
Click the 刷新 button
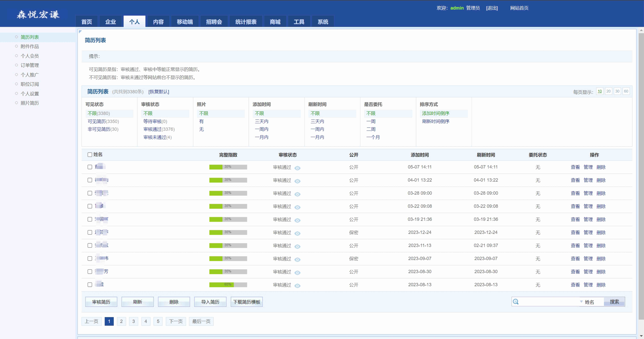point(137,302)
